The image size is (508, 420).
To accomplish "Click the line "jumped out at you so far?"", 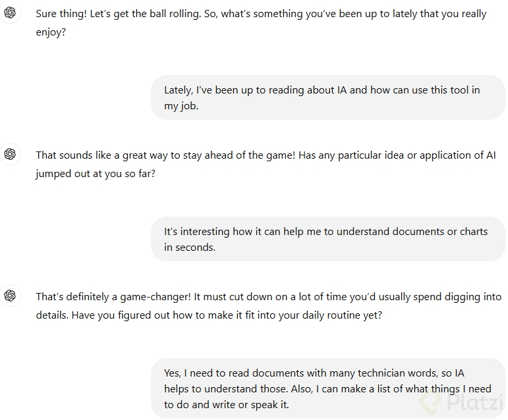I will point(96,173).
